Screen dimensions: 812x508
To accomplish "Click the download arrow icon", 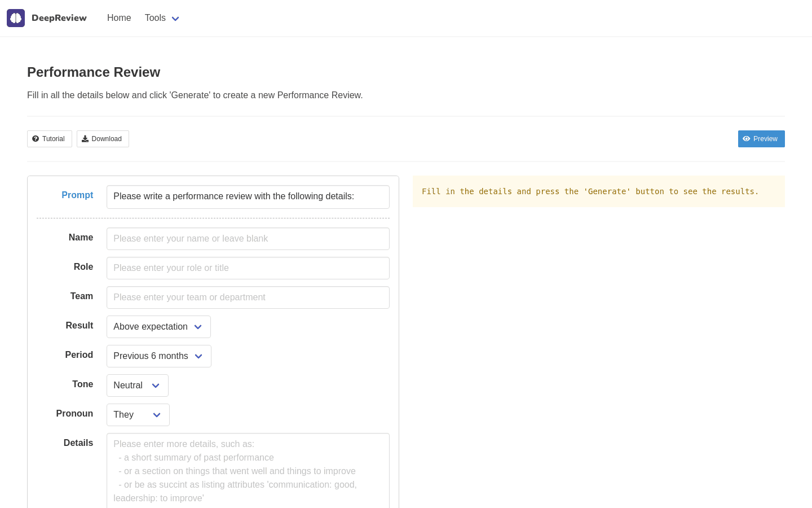I will [x=85, y=138].
